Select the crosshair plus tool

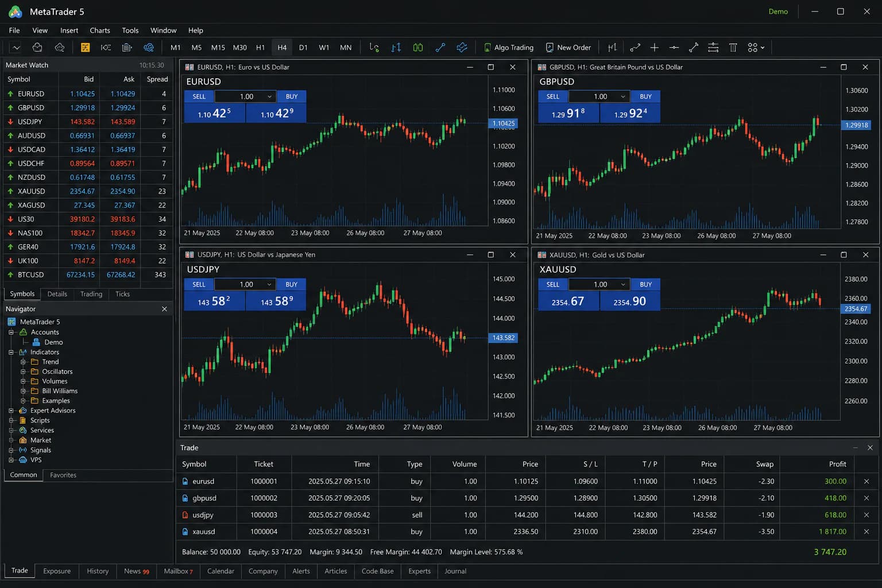(x=654, y=48)
